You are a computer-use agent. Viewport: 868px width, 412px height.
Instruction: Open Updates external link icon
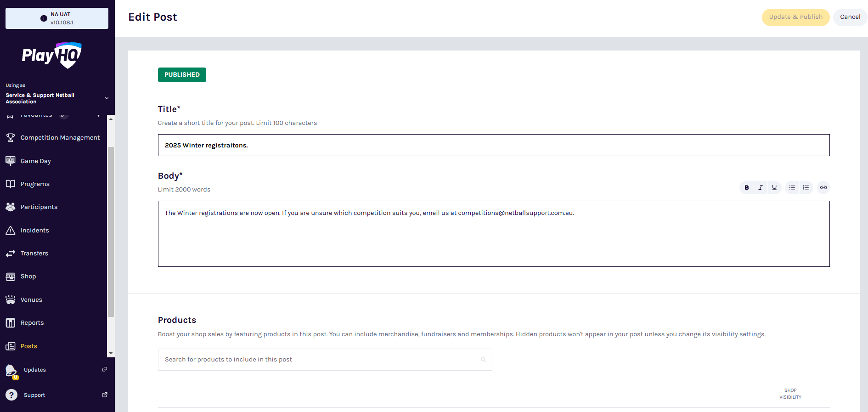[x=105, y=369]
